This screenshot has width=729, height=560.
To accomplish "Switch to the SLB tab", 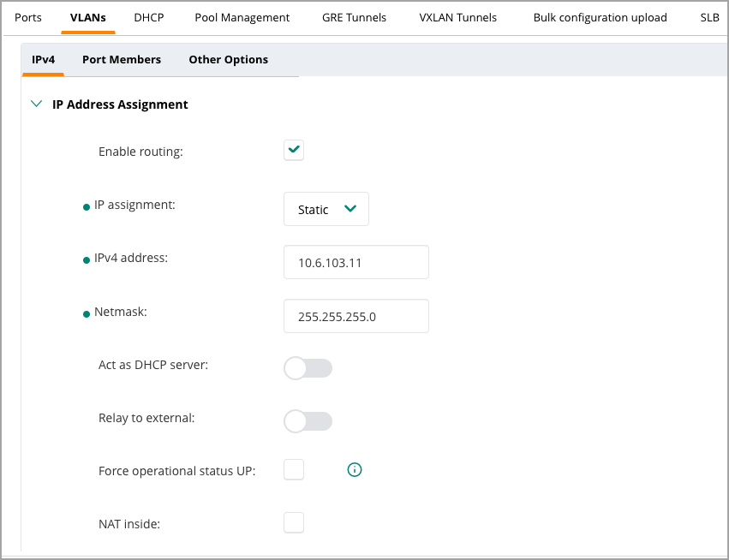I will pos(710,18).
